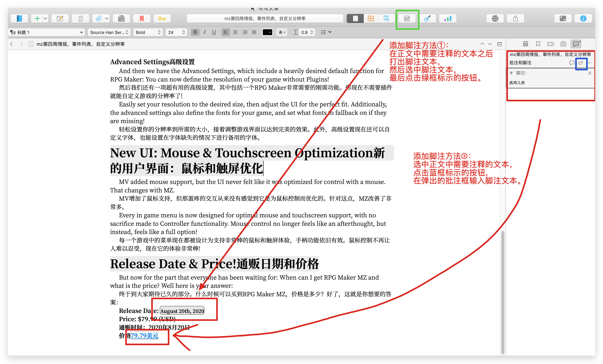Switch to outliner view mode
603x364 pixels.
386,18
